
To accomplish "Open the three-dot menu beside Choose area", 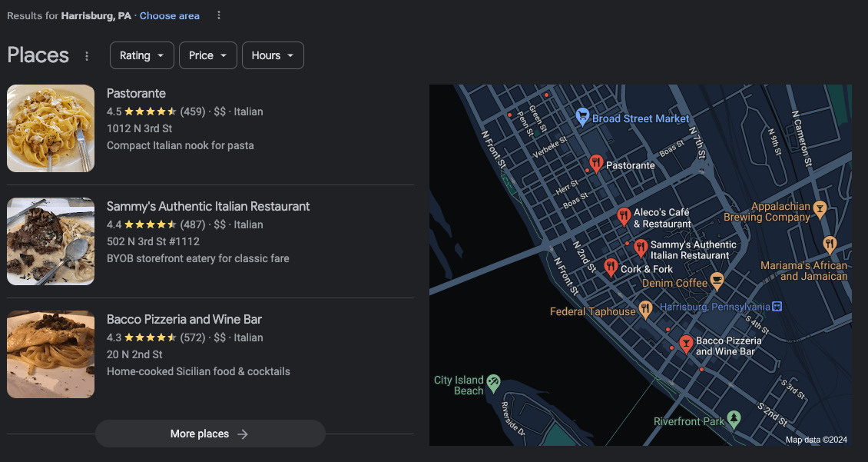I will (219, 15).
